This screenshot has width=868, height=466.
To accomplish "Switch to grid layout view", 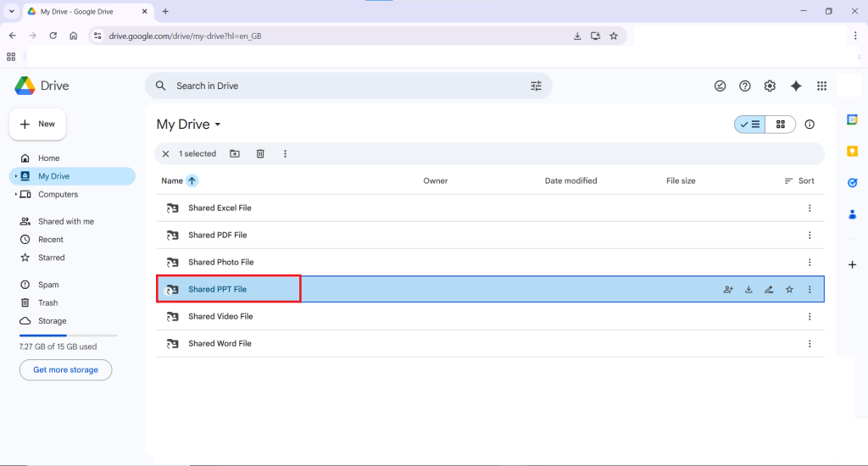I will coord(780,125).
